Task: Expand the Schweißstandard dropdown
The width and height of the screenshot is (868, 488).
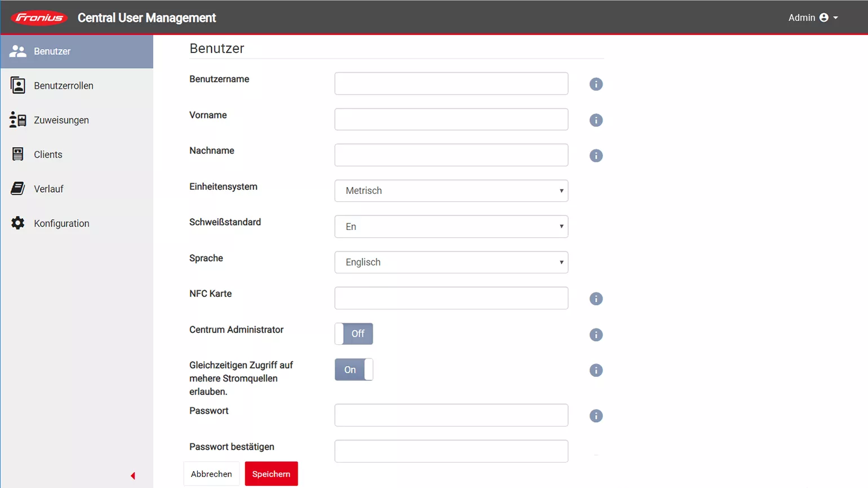Action: point(451,227)
